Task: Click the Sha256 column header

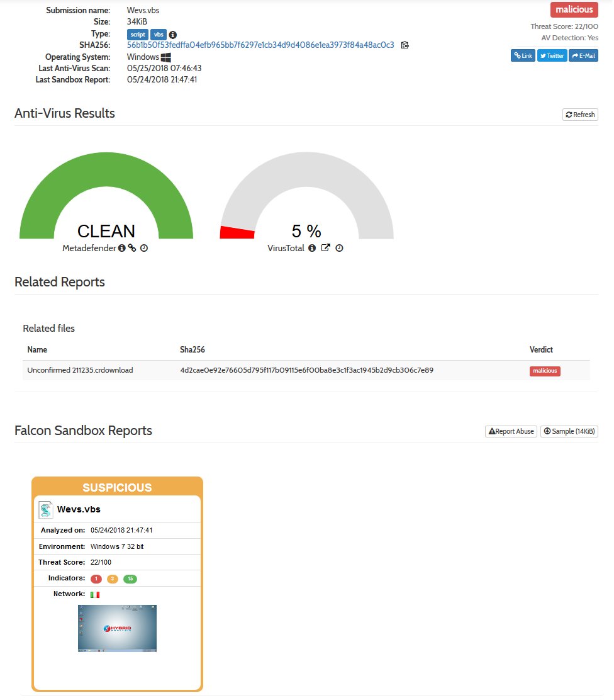Action: click(193, 350)
